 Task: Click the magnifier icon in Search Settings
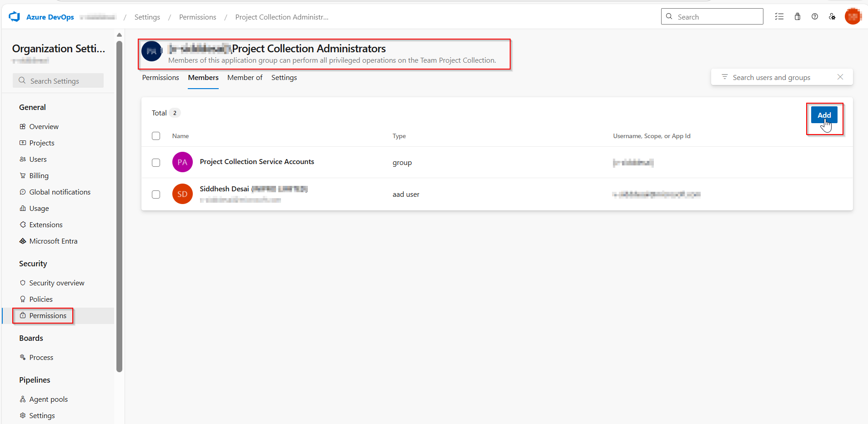(22, 80)
